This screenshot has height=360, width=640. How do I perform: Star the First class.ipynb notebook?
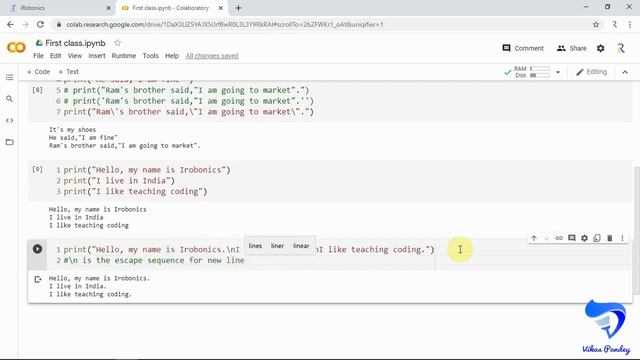click(118, 43)
